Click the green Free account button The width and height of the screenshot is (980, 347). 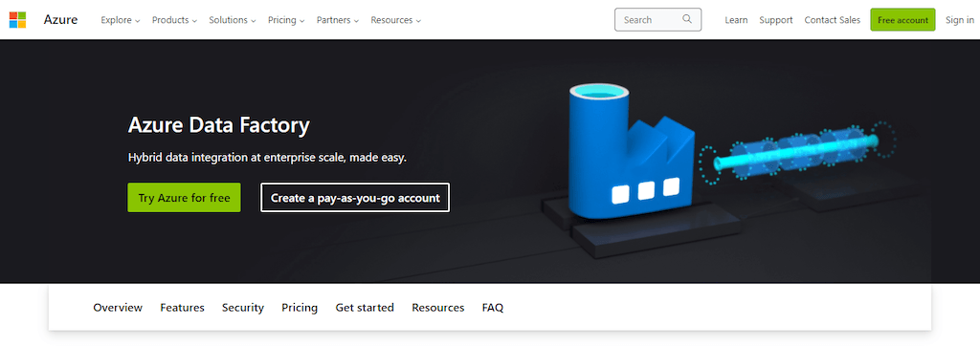pyautogui.click(x=902, y=20)
